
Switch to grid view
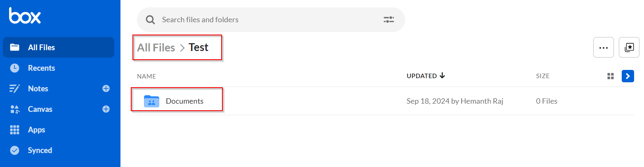(x=611, y=76)
